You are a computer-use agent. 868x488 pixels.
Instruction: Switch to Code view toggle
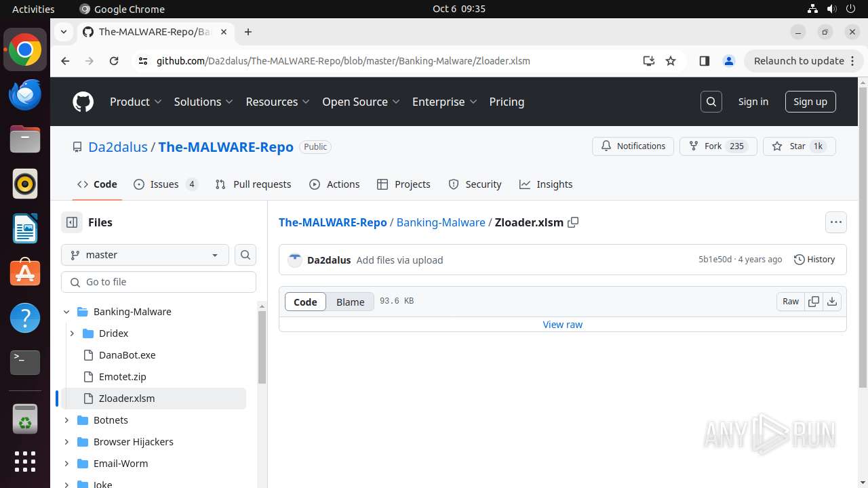[x=305, y=302]
